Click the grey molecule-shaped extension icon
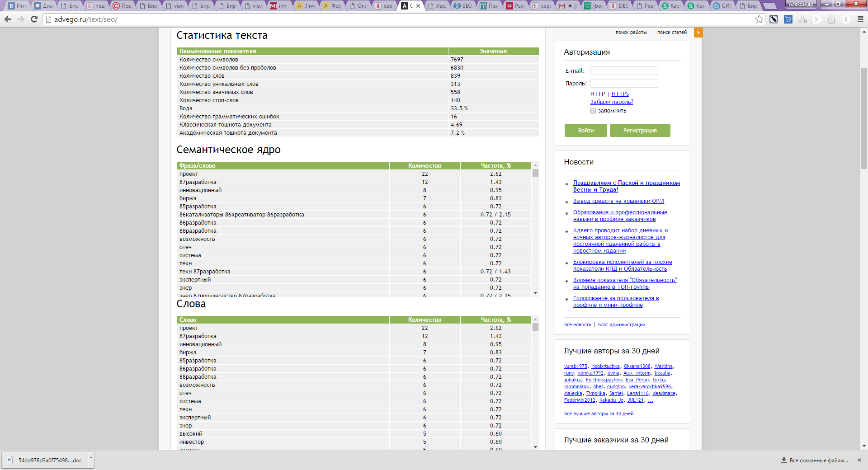 coord(802,19)
